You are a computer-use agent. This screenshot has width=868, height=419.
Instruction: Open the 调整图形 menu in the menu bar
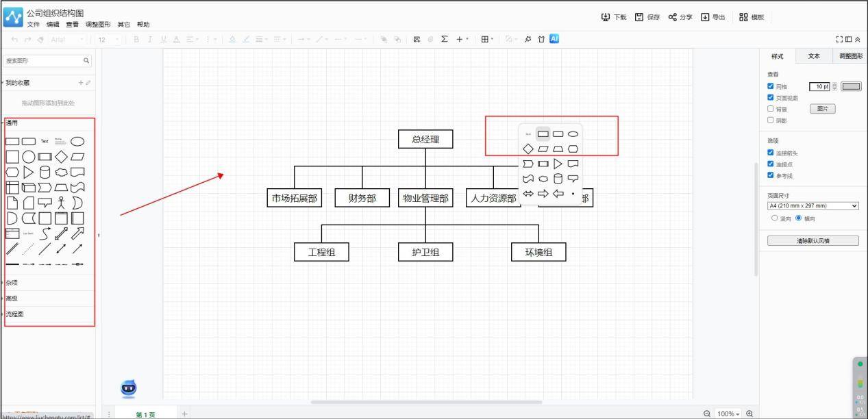[98, 25]
